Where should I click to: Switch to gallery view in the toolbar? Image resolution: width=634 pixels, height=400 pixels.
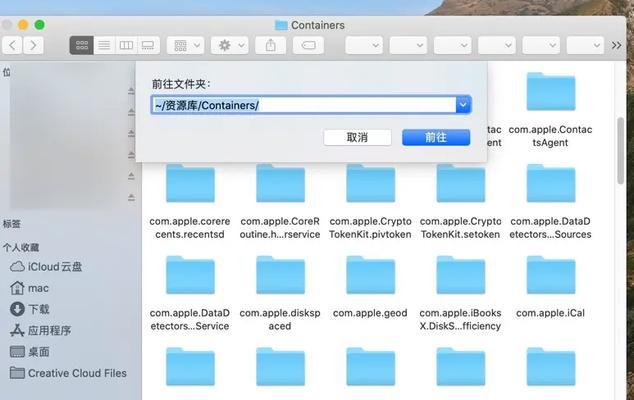click(148, 45)
